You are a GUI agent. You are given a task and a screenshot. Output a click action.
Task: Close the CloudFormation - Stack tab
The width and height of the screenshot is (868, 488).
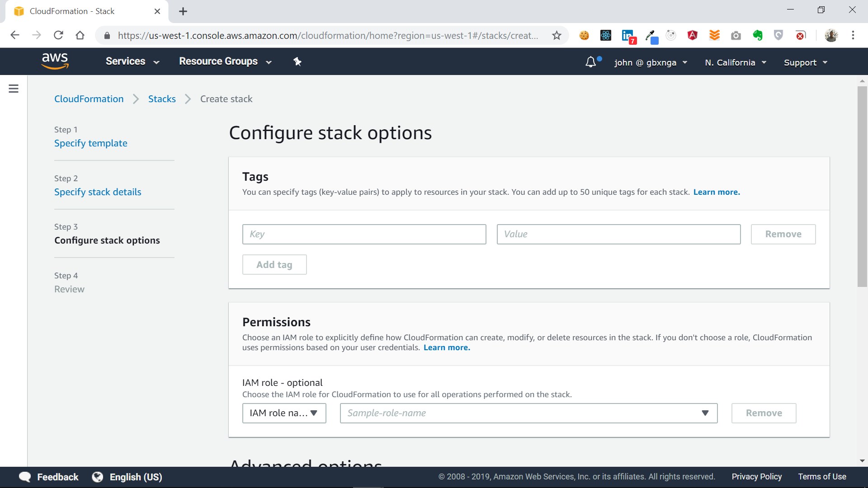[x=157, y=11]
